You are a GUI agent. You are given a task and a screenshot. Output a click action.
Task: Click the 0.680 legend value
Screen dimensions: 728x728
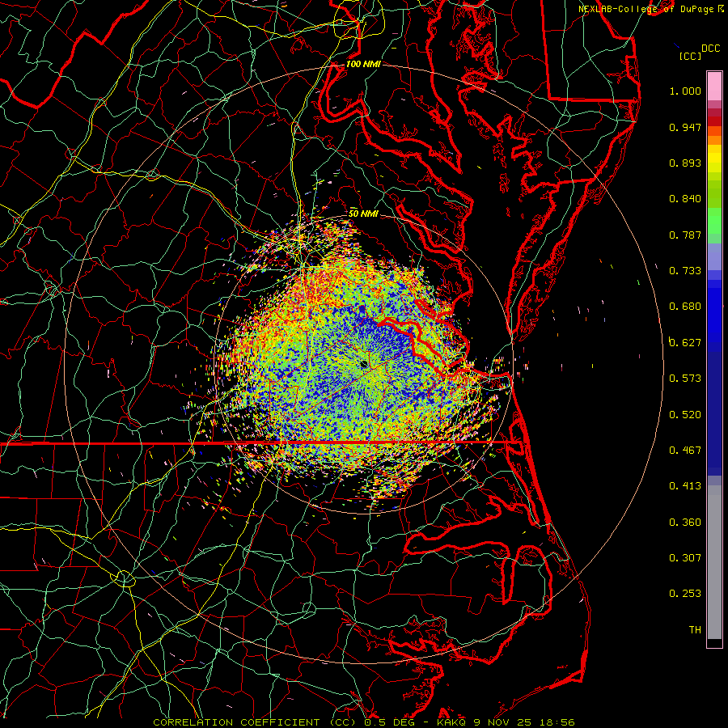tap(685, 307)
